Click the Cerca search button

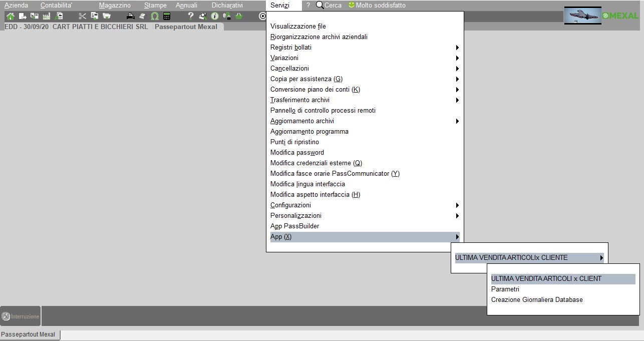coord(329,5)
